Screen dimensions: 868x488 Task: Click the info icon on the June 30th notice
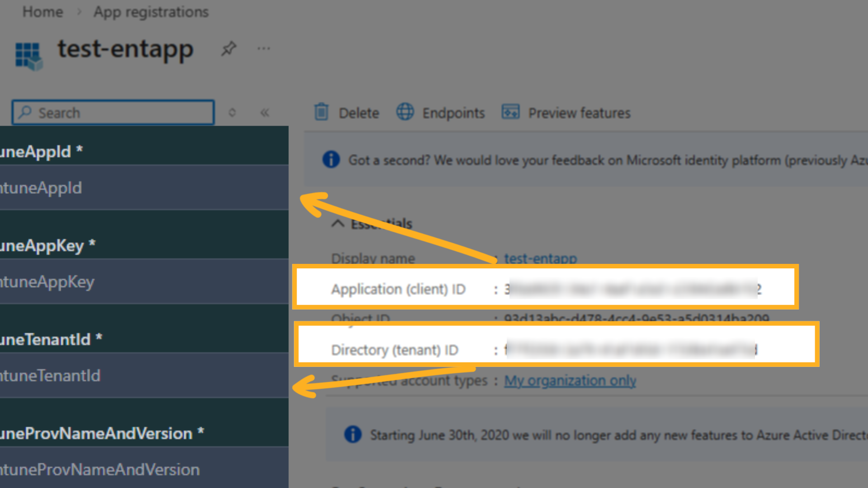point(352,434)
